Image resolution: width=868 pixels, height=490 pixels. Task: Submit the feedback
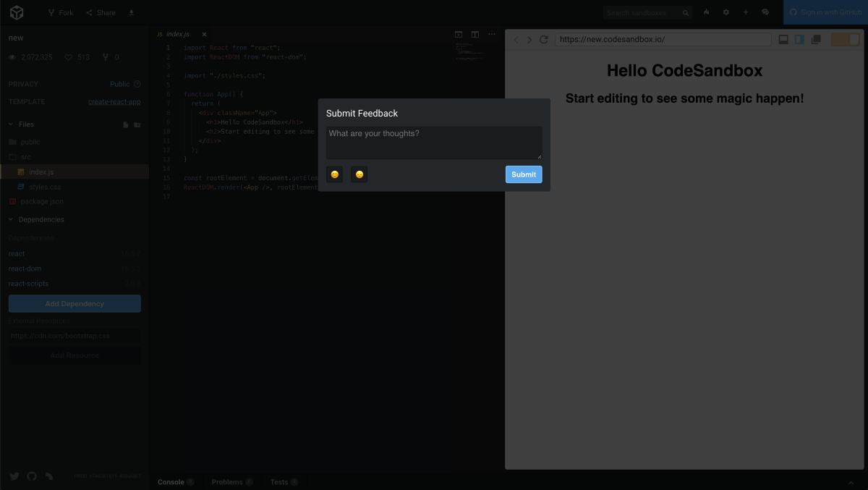pos(524,174)
